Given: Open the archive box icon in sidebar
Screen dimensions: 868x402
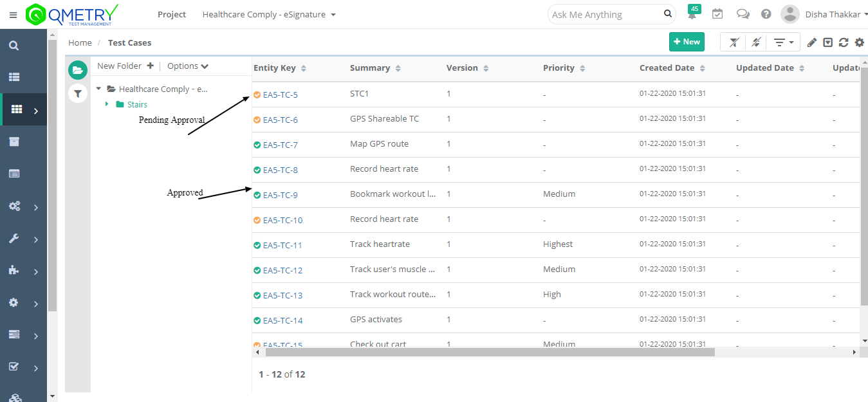Looking at the screenshot, I should [14, 142].
